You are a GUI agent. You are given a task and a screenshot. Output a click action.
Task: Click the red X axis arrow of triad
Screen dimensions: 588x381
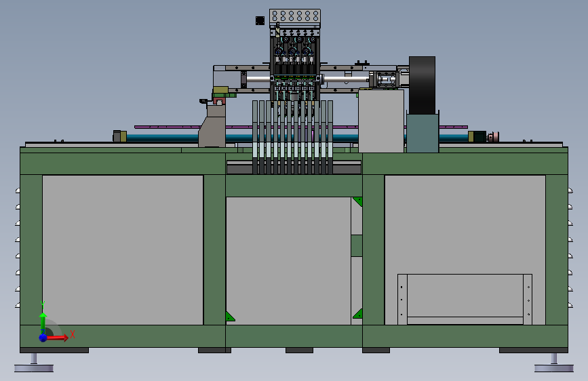pyautogui.click(x=57, y=338)
